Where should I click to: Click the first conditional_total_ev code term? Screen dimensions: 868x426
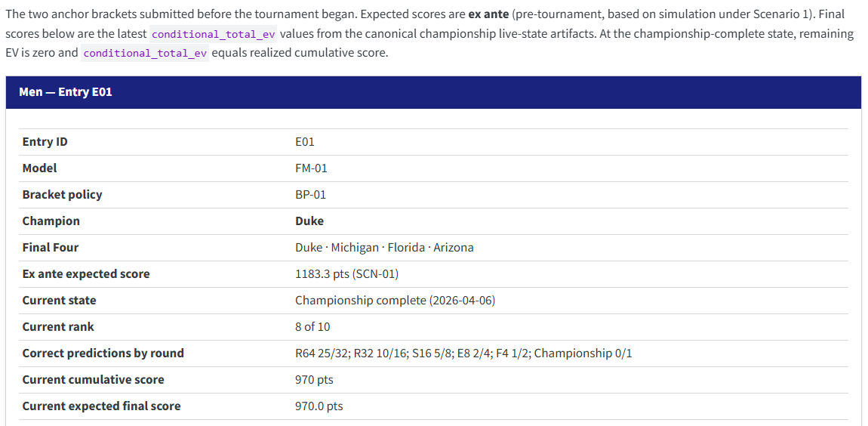[214, 34]
